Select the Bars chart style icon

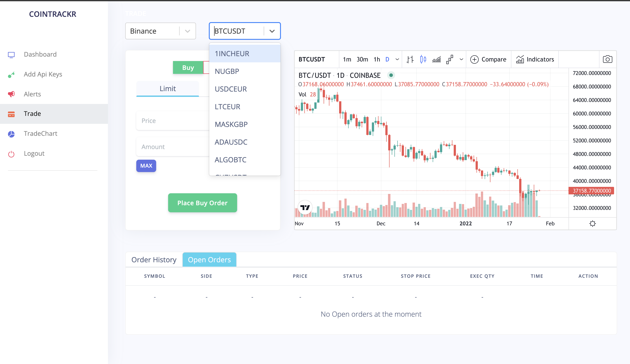[410, 59]
